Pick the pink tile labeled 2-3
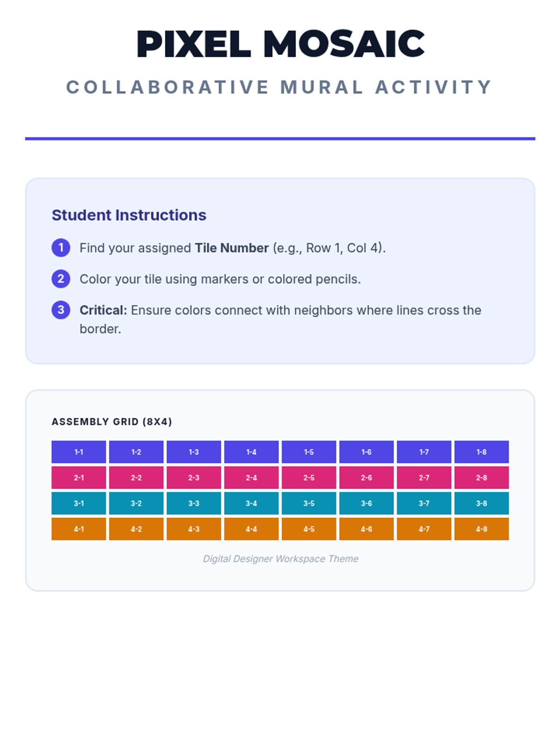 (194, 478)
